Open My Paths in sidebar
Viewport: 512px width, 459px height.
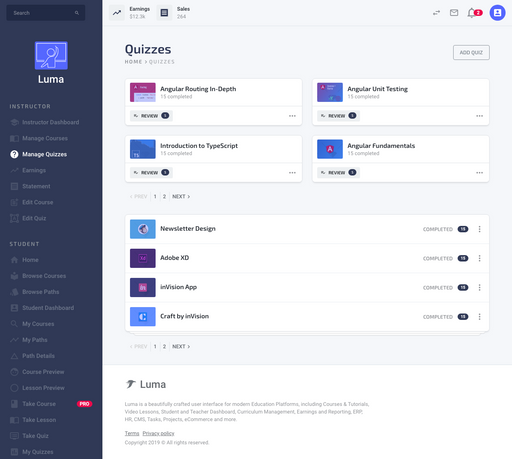(x=35, y=340)
